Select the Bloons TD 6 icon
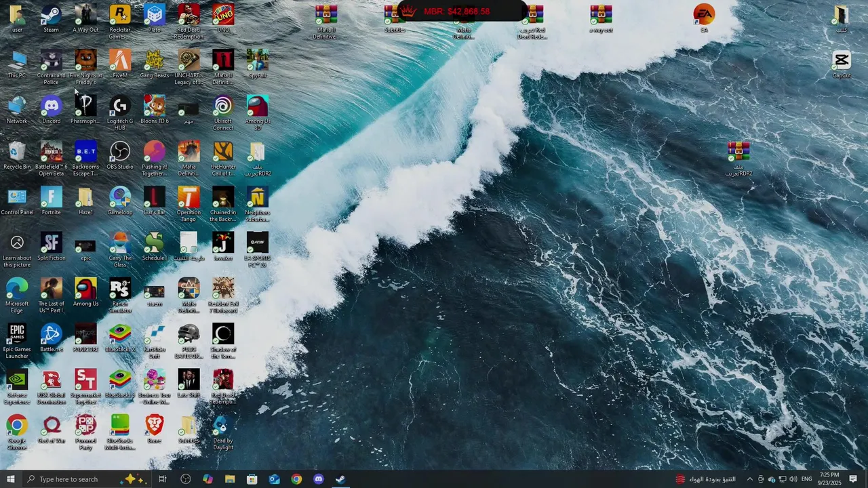The image size is (868, 488). (155, 110)
